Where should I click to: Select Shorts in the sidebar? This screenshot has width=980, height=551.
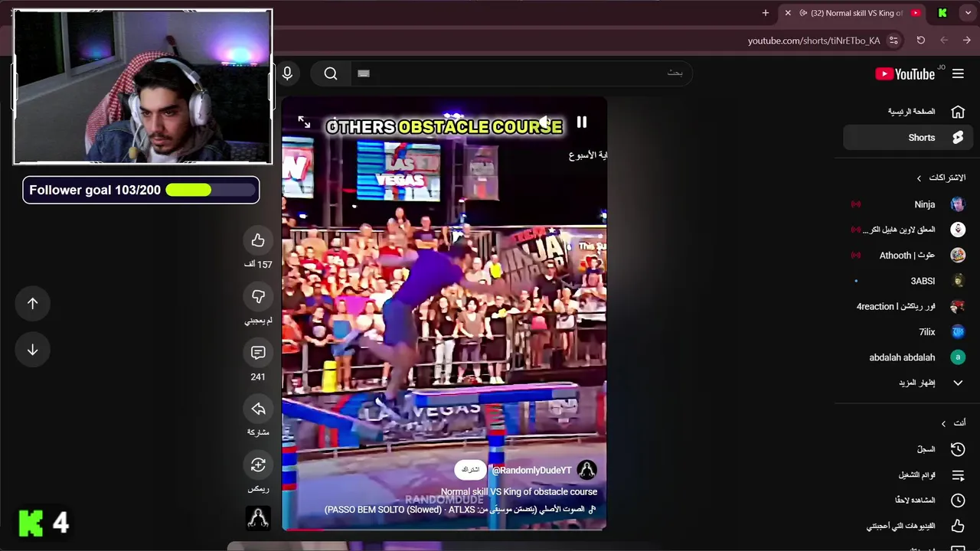click(907, 138)
